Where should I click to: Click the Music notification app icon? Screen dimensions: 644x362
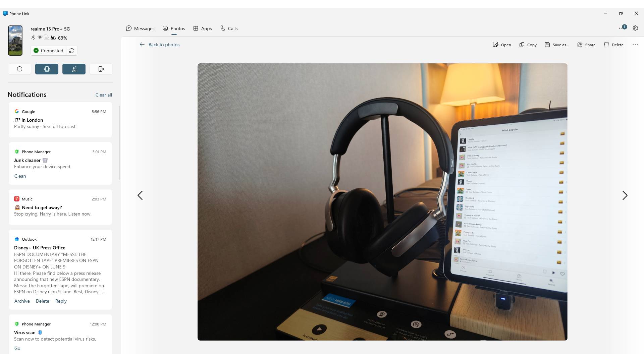coord(17,199)
